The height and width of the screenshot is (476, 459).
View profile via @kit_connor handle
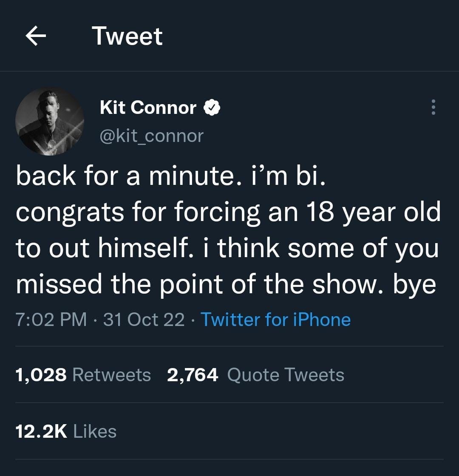coord(151,136)
